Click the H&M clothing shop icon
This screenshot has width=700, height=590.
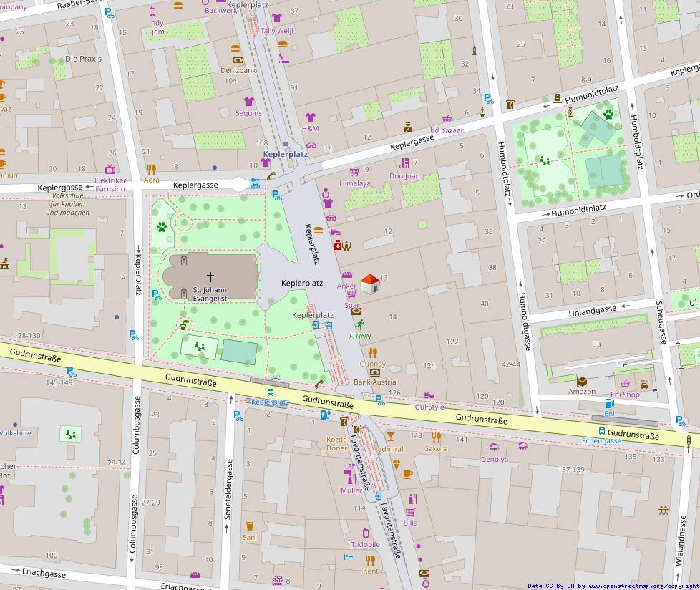[x=310, y=117]
